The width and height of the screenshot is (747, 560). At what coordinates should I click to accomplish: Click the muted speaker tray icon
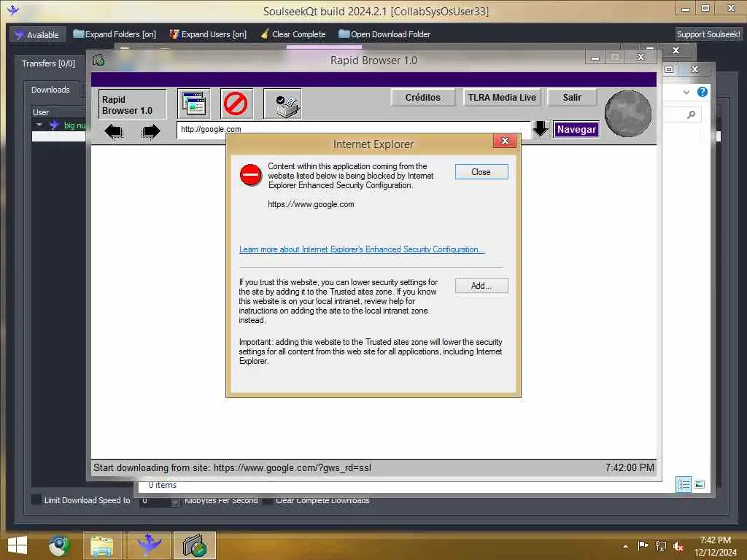[678, 546]
